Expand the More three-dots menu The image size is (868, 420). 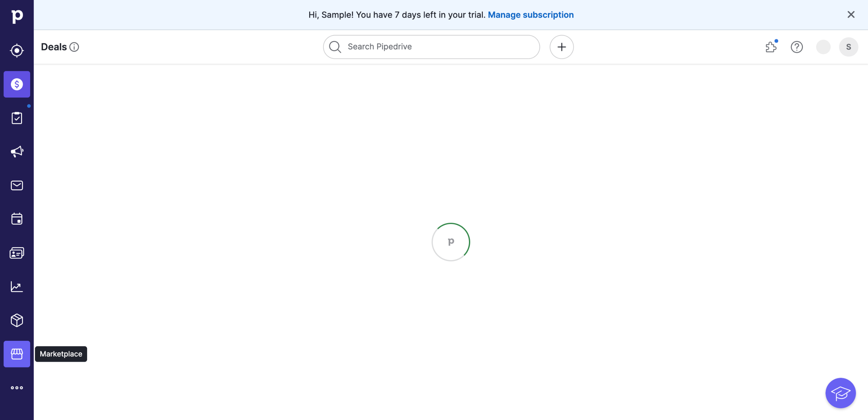[x=17, y=387]
